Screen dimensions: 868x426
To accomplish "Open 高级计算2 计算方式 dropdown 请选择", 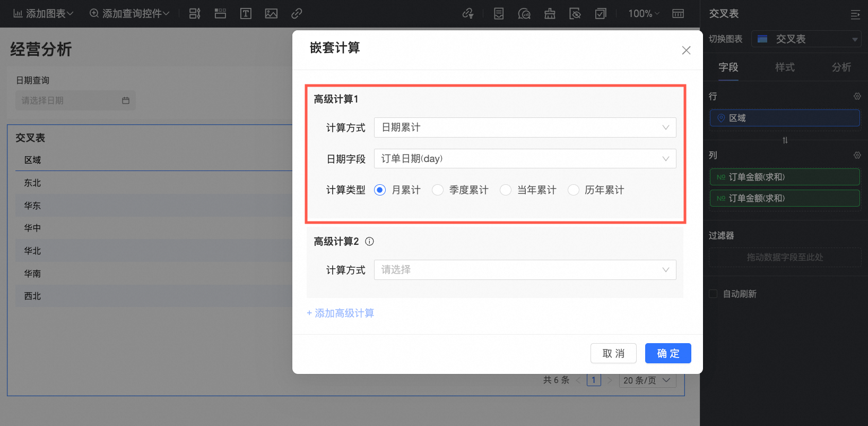I will point(525,270).
